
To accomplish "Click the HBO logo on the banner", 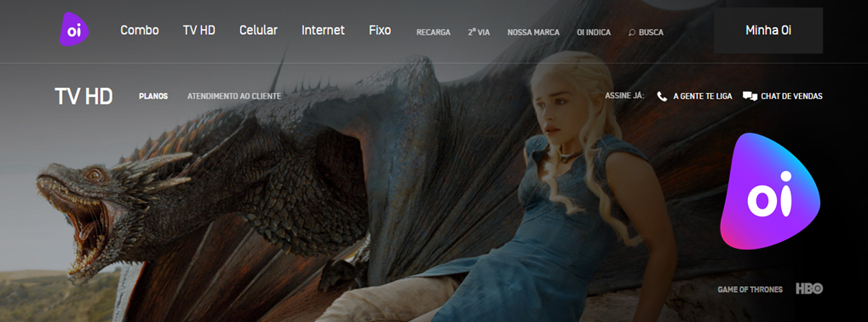I will (809, 289).
